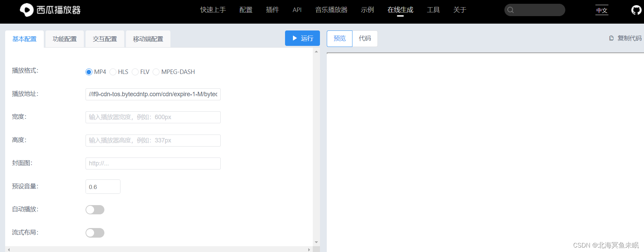
Task: Click the search magnifier icon
Action: pyautogui.click(x=511, y=10)
